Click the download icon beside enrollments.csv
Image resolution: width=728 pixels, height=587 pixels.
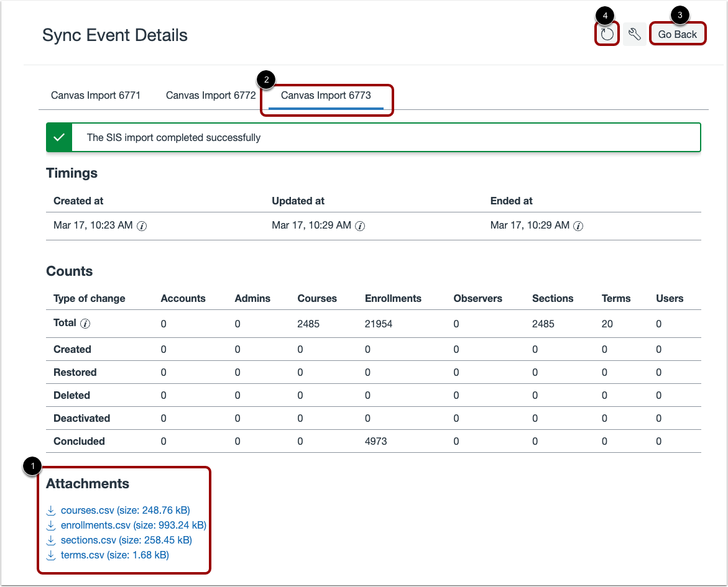[x=51, y=525]
